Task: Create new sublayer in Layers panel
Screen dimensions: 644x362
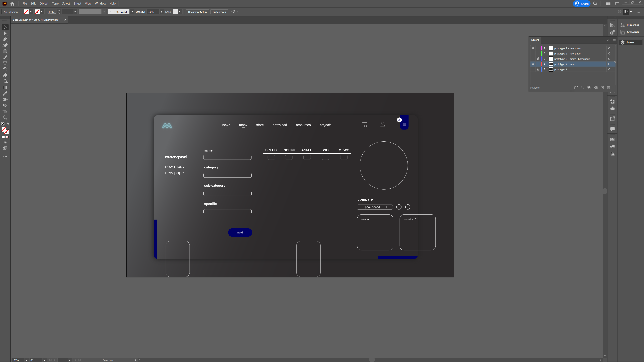Action: (596, 88)
